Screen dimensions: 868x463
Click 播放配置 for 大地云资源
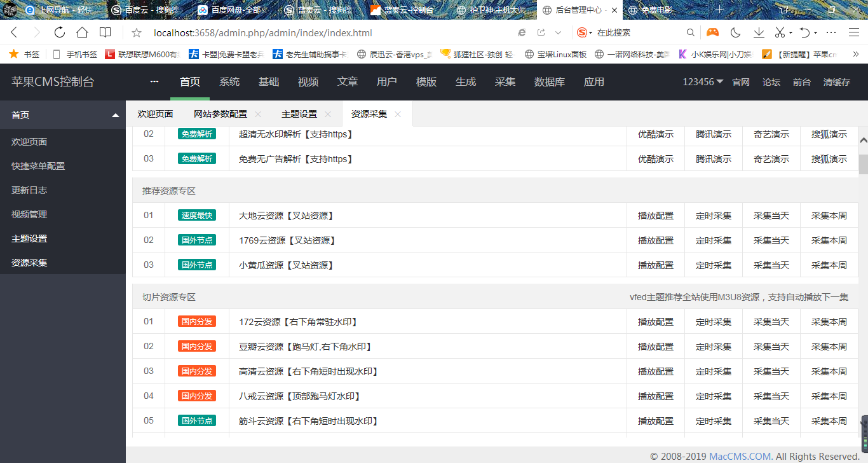(x=656, y=216)
